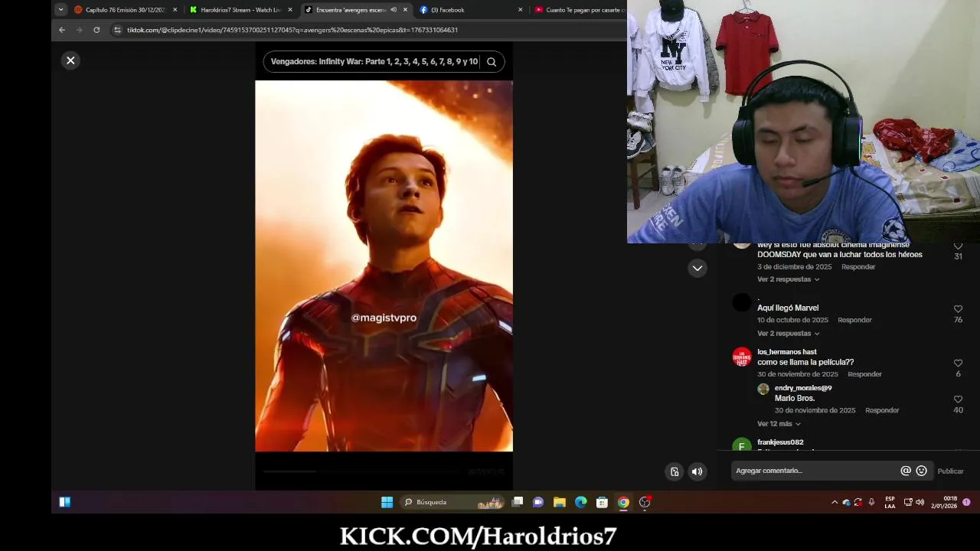Screen dimensions: 980x551
Task: Close the 'Capítulo 76 Emisión' tab
Action: [x=175, y=10]
